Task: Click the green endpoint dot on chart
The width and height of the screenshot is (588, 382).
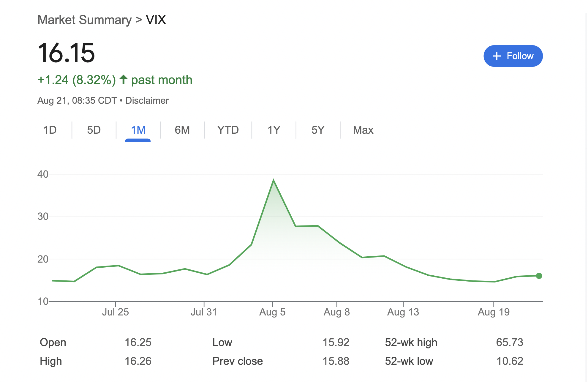Action: 539,276
